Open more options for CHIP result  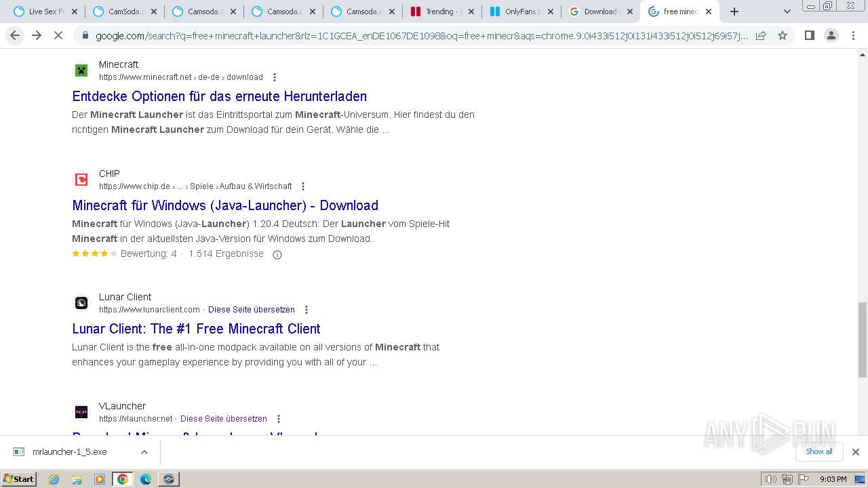point(303,186)
